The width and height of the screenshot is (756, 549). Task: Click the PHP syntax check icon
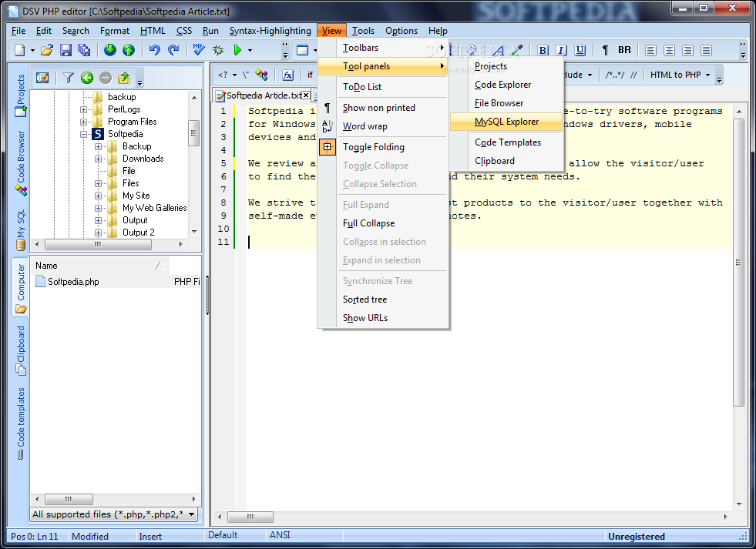tap(199, 50)
